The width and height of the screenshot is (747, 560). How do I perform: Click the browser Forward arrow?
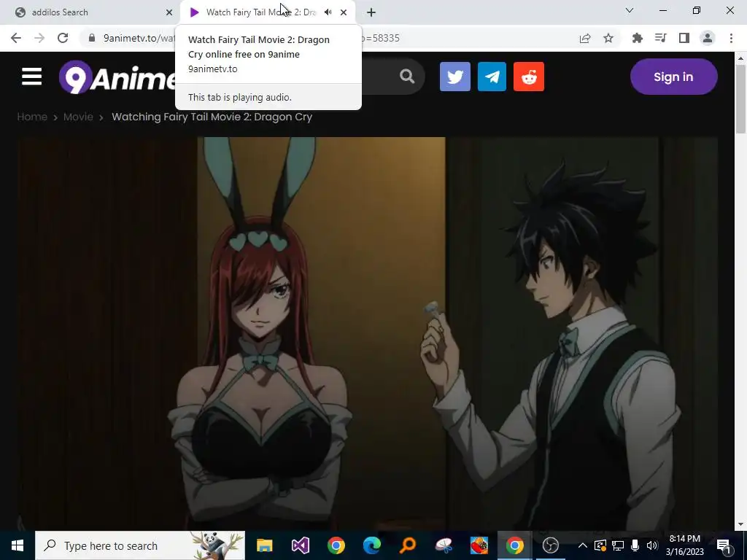click(x=39, y=38)
